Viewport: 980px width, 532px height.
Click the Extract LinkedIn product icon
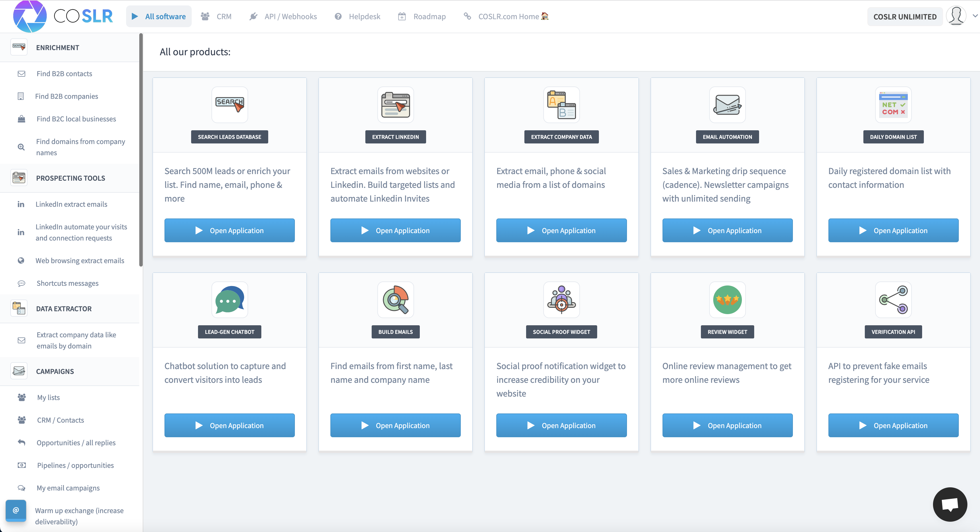[x=395, y=105]
